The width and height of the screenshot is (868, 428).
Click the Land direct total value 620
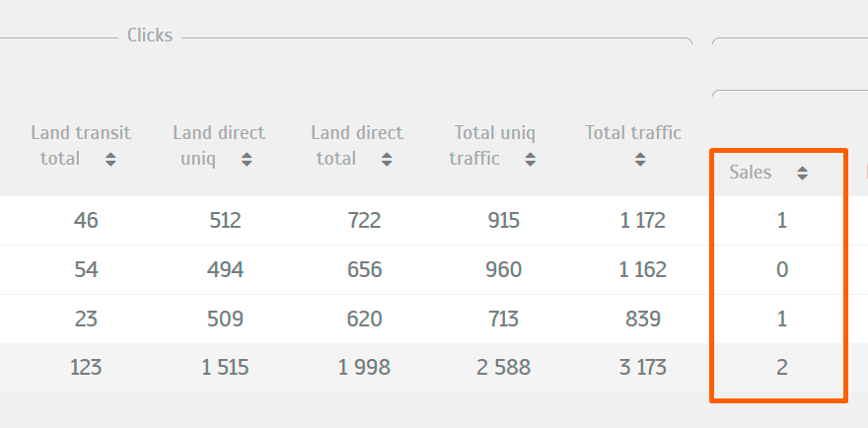click(364, 319)
